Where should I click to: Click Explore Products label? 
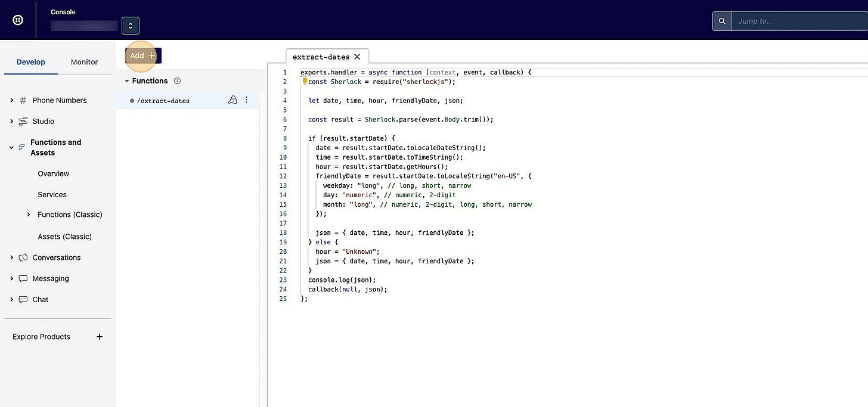41,337
